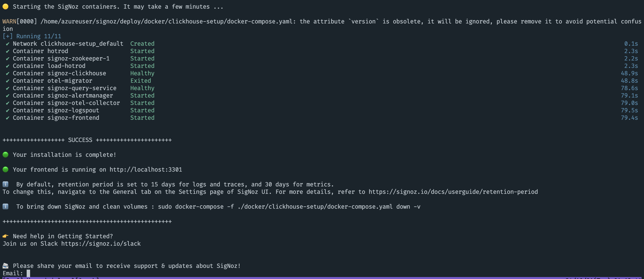This screenshot has height=279, width=644.
Task: Click the yellow circle before "Starting the SigNoz containers"
Action: click(x=5, y=6)
